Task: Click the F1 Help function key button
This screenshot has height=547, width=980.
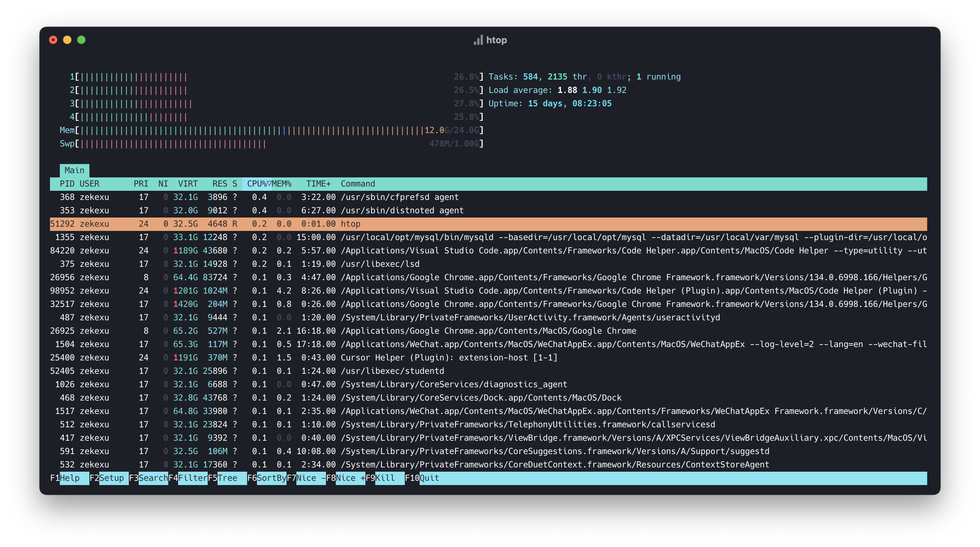Action: pos(69,478)
